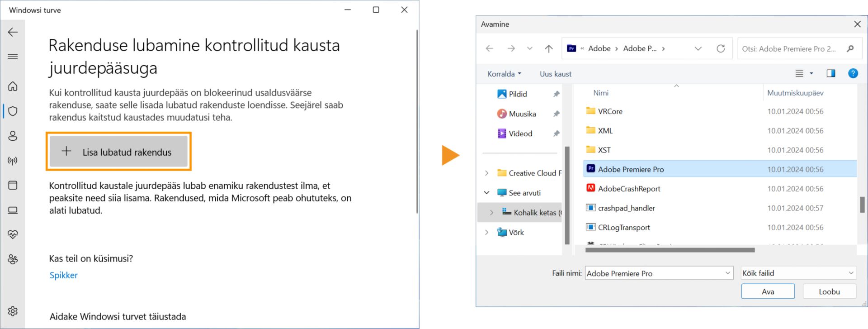Expand the Kohalik ketas tree node
Viewport: 868px width, 329px height.
pyautogui.click(x=491, y=212)
